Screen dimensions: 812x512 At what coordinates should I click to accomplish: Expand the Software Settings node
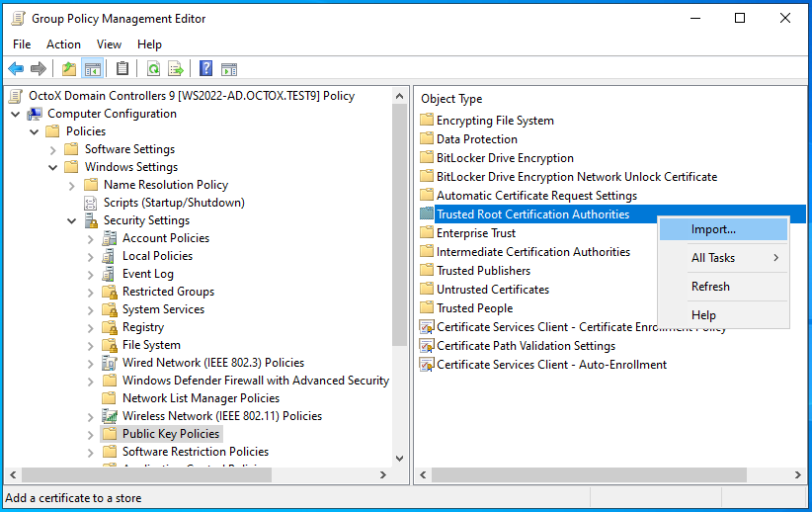point(52,150)
